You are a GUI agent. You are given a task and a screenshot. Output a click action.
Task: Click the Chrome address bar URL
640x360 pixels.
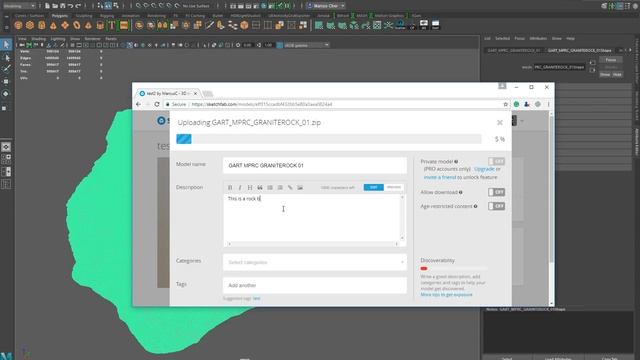tap(261, 104)
